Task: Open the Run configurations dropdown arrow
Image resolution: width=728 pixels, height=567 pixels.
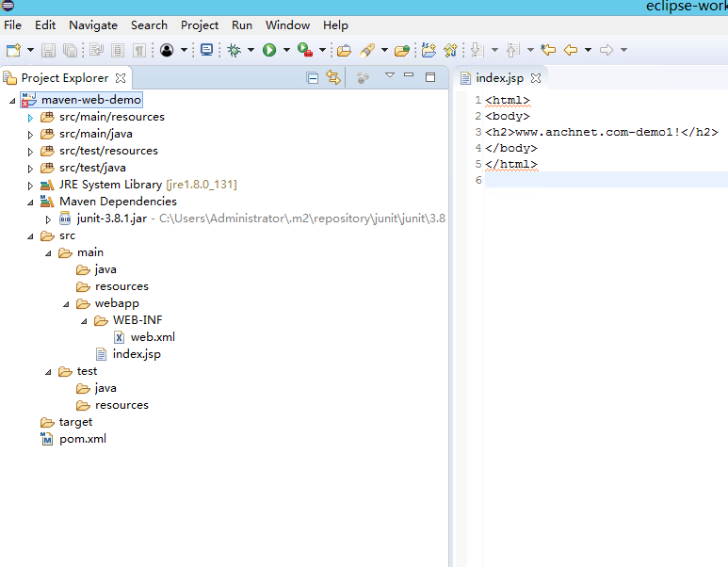Action: pos(286,50)
